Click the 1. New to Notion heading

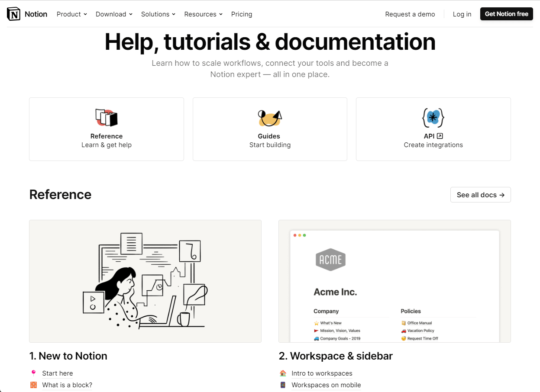68,356
